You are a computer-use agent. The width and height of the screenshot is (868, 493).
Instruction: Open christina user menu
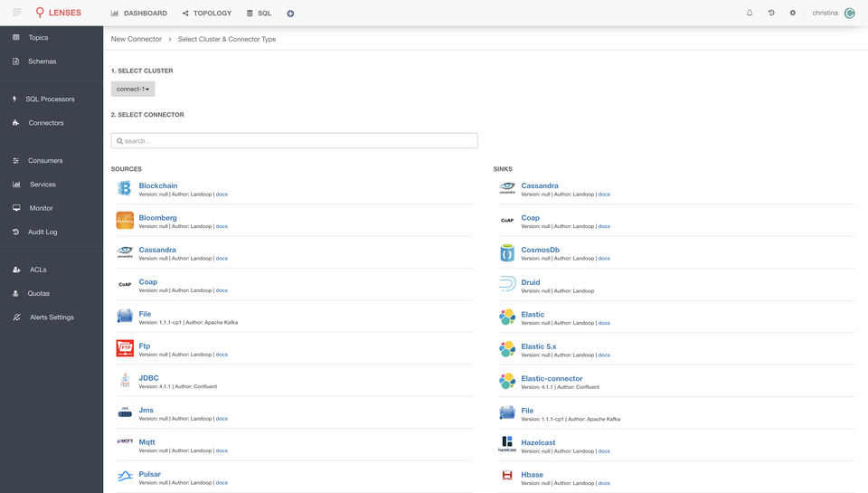point(834,13)
